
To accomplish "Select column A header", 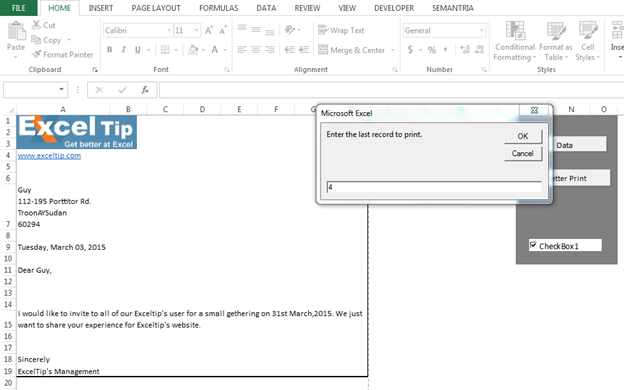I will 63,109.
